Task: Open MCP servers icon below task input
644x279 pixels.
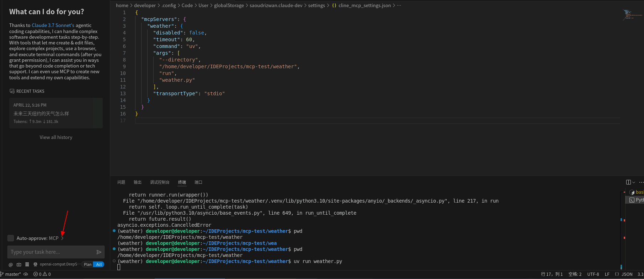Action: pos(27,264)
